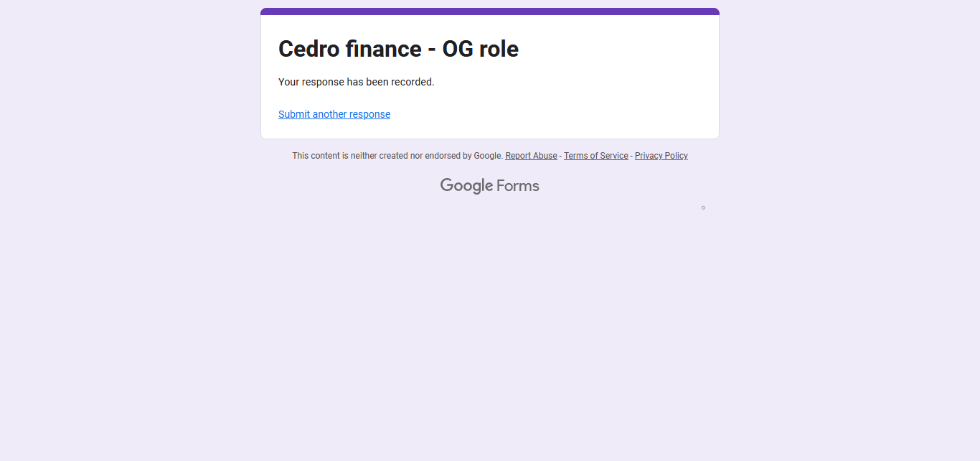Image resolution: width=980 pixels, height=461 pixels.
Task: Click the word Your in the confirmation message
Action: [x=288, y=82]
